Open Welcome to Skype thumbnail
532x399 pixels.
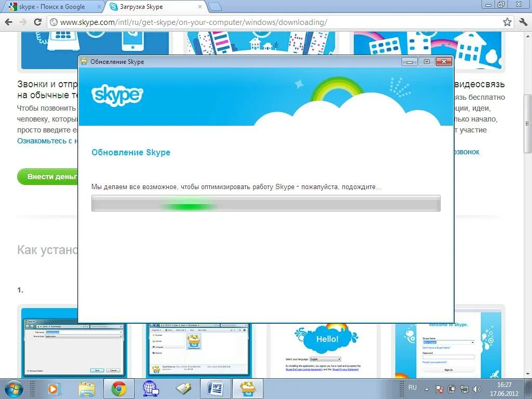pyautogui.click(x=448, y=346)
